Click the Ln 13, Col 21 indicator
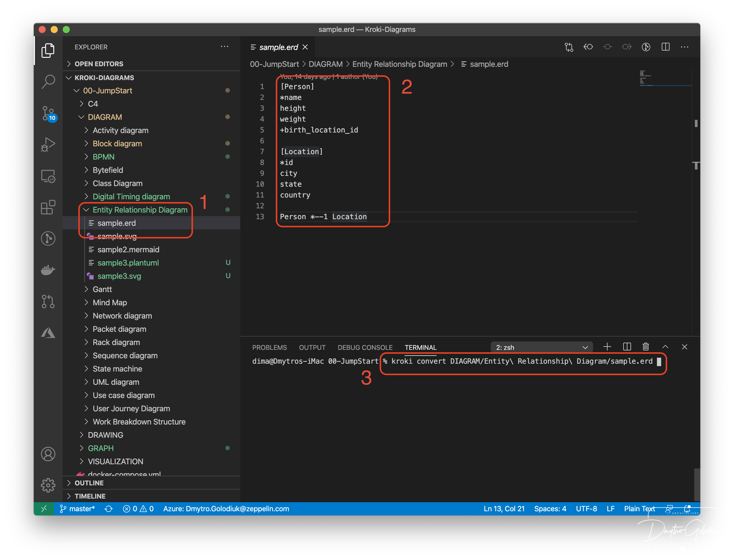 pyautogui.click(x=504, y=509)
